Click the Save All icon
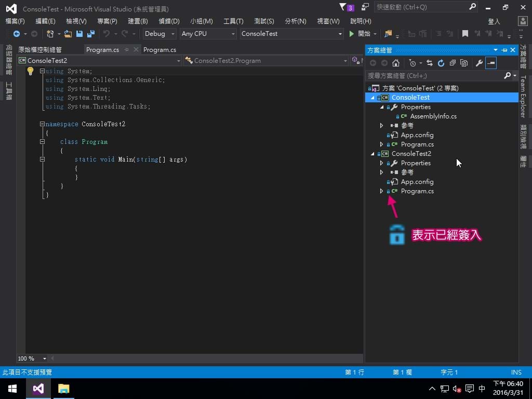This screenshot has width=532, height=399. tap(91, 34)
